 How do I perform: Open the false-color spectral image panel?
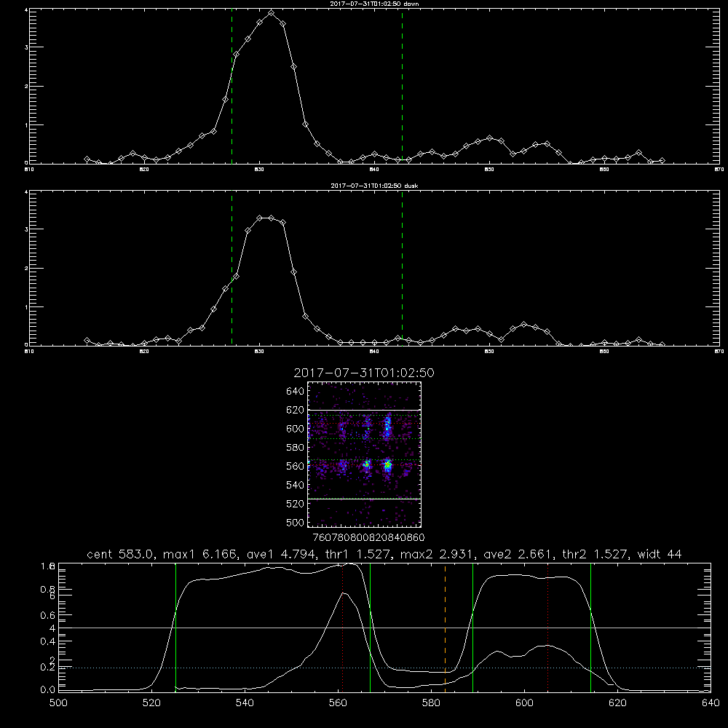coord(364,454)
